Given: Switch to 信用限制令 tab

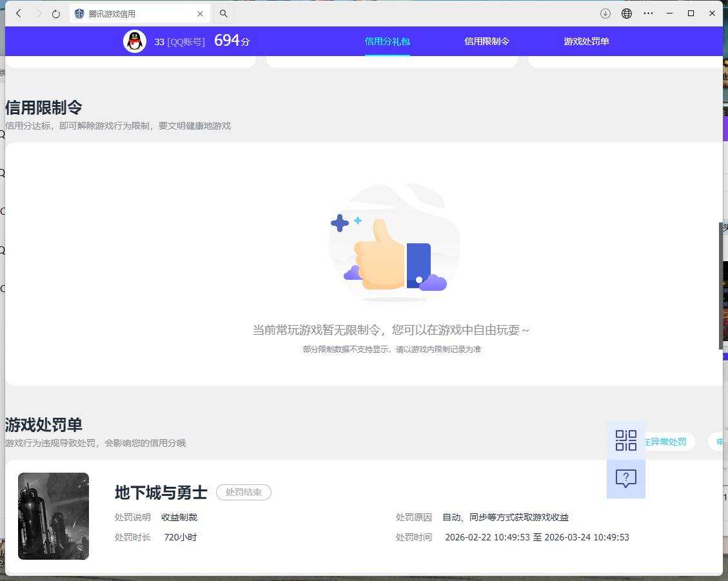Looking at the screenshot, I should [x=487, y=41].
